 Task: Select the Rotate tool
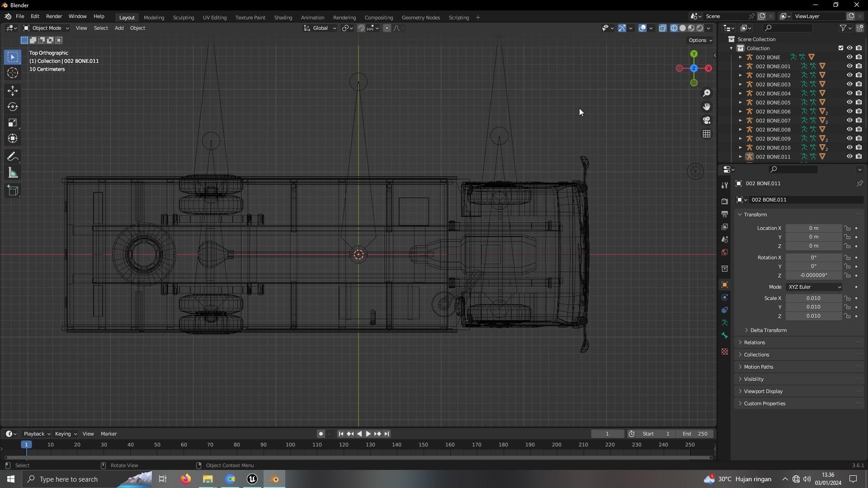[13, 107]
